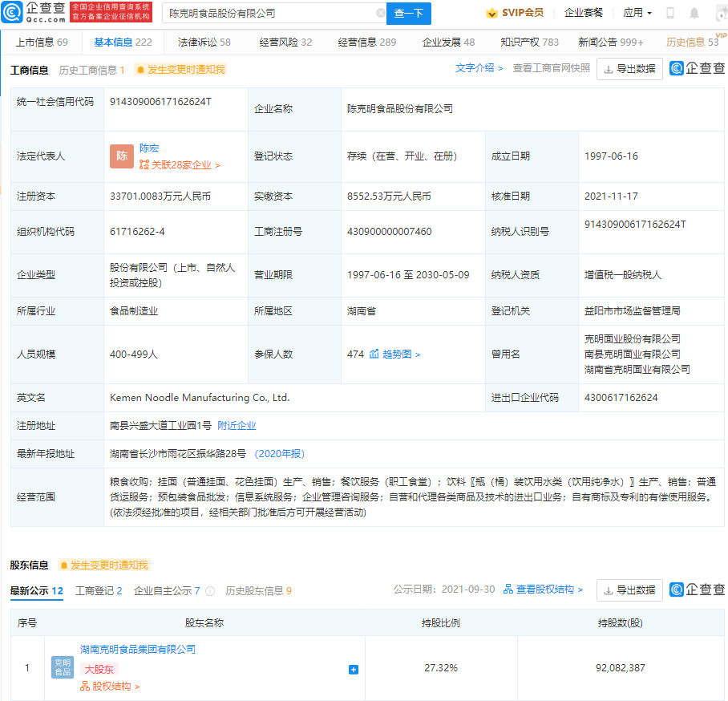Screen dimensions: 728x701
Task: Open the 文字介绍 link
Action: click(x=479, y=68)
